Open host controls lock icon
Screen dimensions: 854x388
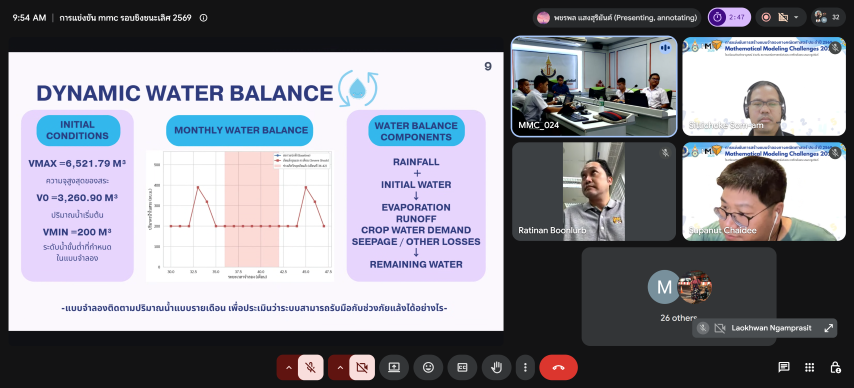point(835,367)
